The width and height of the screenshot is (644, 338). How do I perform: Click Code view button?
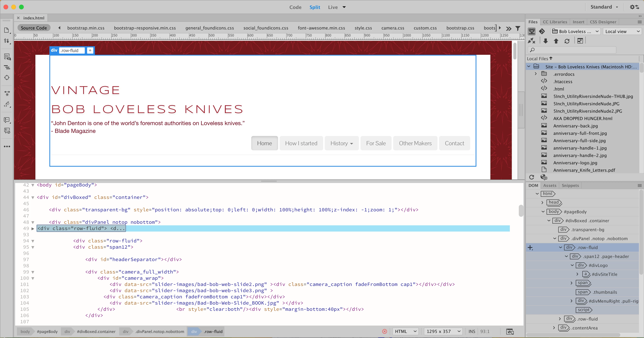point(295,7)
